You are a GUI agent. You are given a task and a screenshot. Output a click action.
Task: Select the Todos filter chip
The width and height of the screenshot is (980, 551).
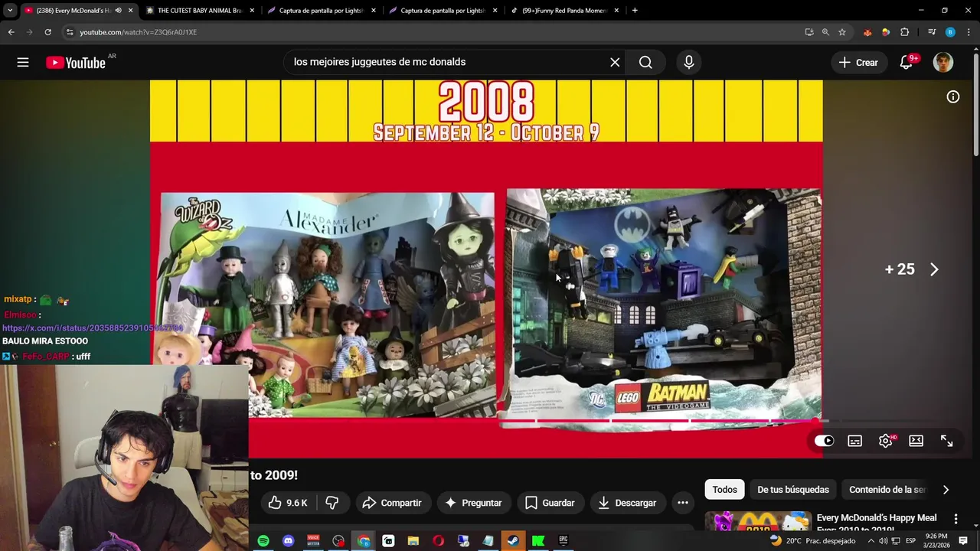coord(724,490)
